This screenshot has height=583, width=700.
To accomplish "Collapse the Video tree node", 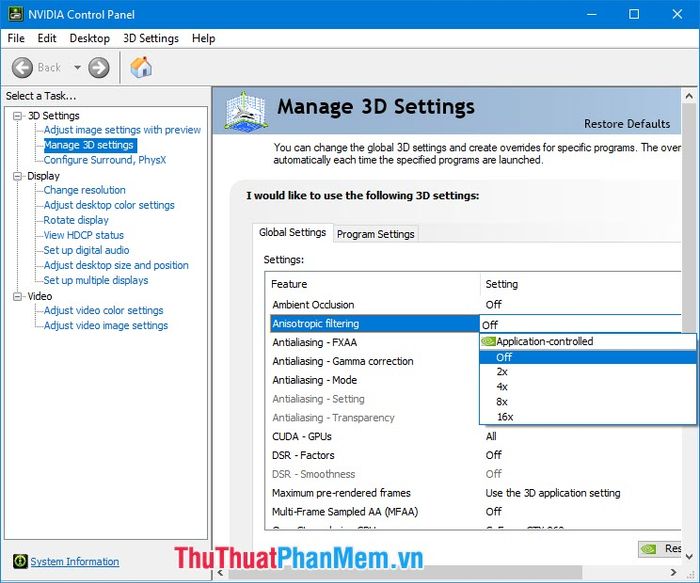I will (x=17, y=296).
